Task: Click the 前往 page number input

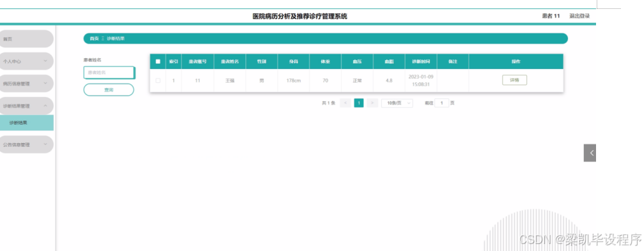Action: (x=441, y=103)
